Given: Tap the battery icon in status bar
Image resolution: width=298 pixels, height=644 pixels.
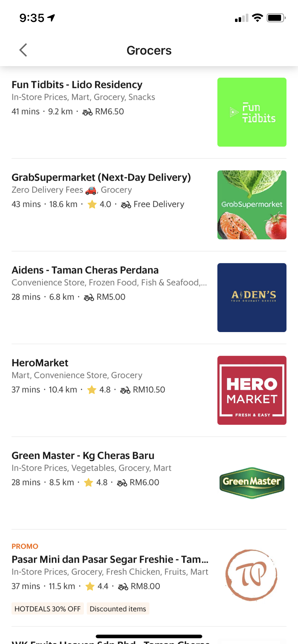Looking at the screenshot, I should [276, 18].
